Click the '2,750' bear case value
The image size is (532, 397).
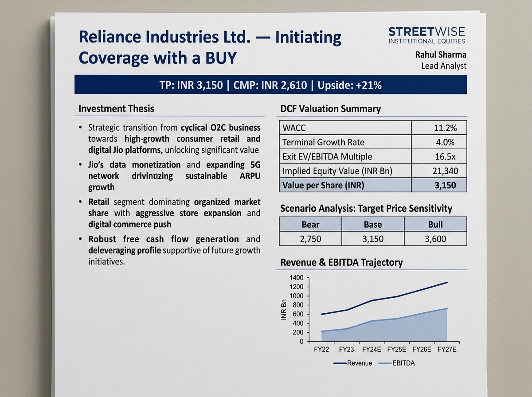[310, 238]
